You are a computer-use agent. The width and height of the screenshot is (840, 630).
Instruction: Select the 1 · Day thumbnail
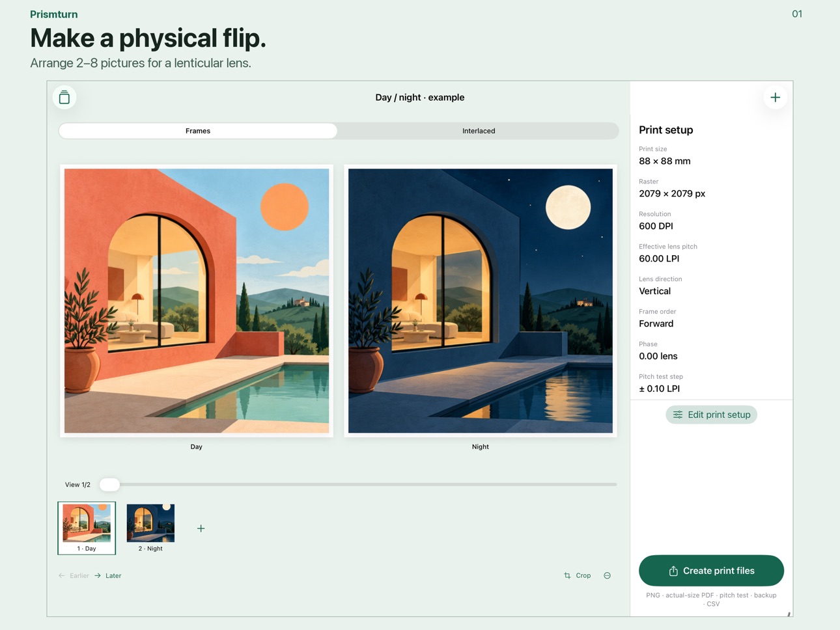(87, 528)
